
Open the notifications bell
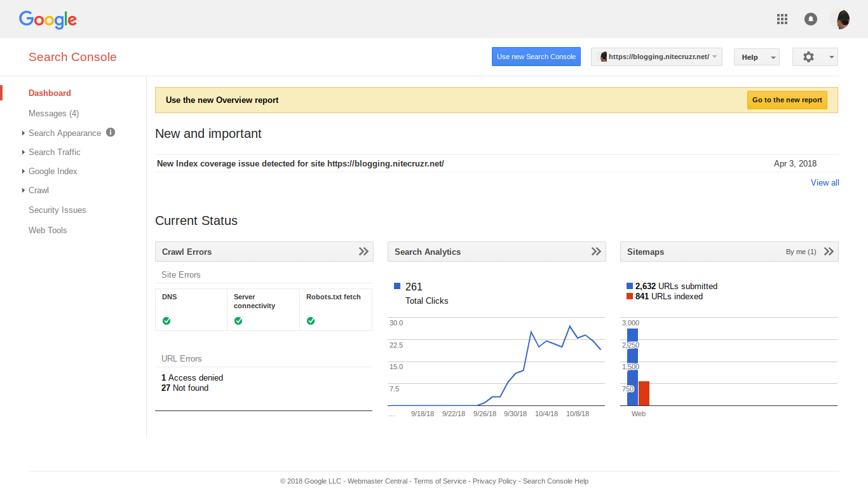pyautogui.click(x=811, y=19)
